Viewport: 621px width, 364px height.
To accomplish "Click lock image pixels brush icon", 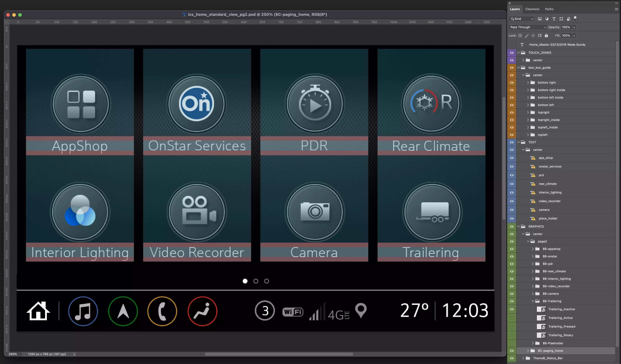I will (527, 36).
